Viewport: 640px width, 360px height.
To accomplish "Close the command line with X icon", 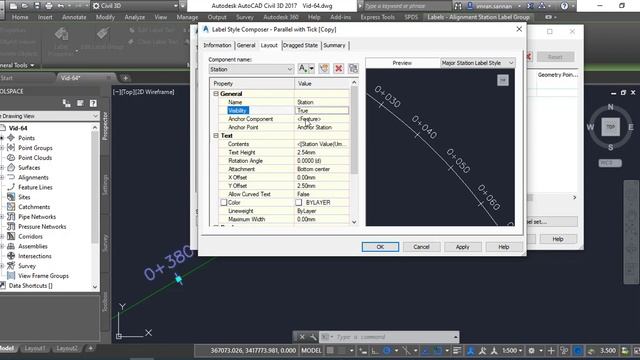I will pyautogui.click(x=302, y=337).
